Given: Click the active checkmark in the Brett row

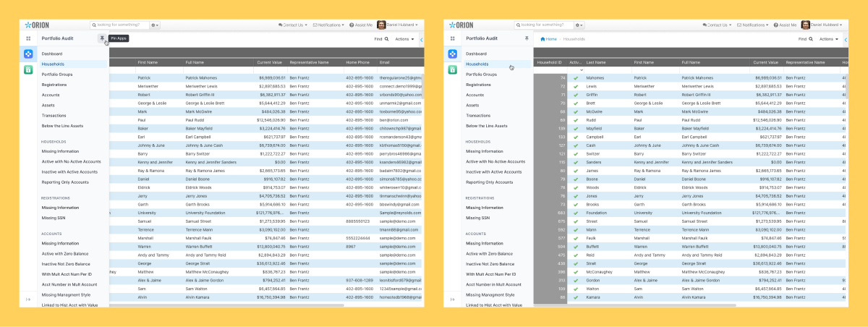Looking at the screenshot, I should (x=576, y=103).
